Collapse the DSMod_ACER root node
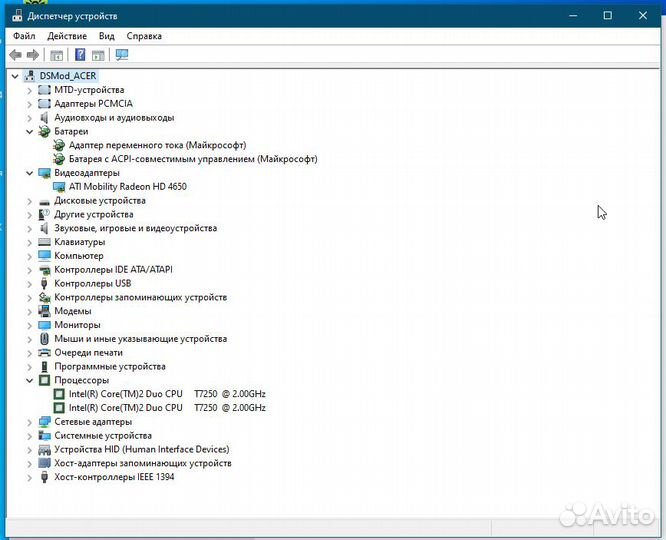Image resolution: width=666 pixels, height=540 pixels. point(15,76)
